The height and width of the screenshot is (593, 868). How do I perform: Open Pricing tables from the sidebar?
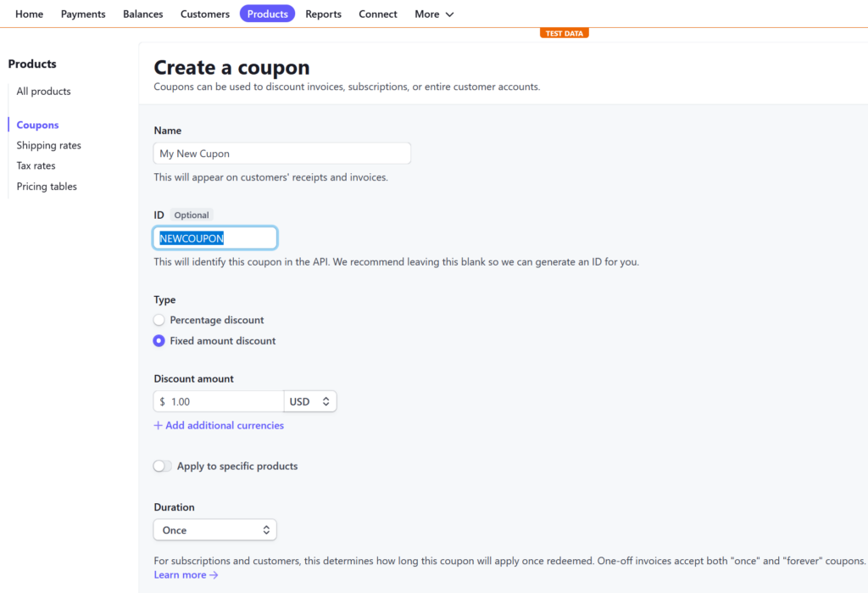[x=46, y=186]
